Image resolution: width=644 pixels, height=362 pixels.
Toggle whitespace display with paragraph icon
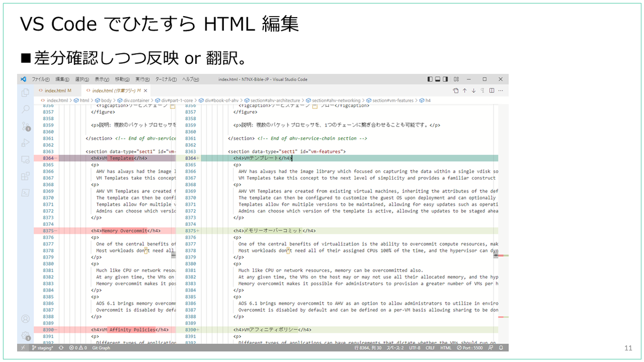(482, 91)
